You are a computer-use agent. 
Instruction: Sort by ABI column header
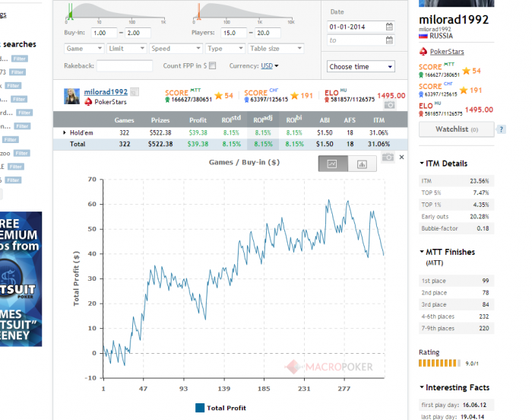point(325,120)
